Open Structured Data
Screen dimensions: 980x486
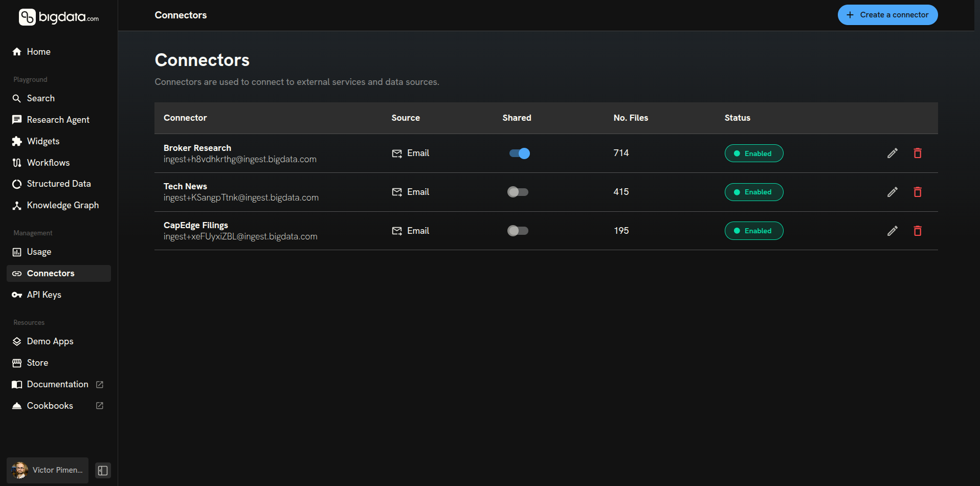coord(59,184)
